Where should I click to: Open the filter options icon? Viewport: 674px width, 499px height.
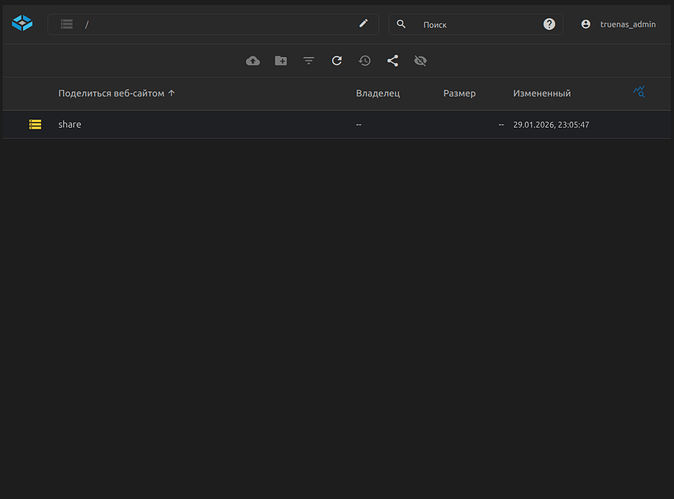coord(309,61)
